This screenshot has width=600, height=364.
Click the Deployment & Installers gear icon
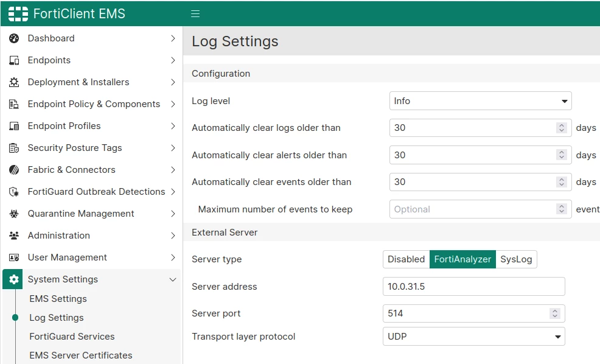[14, 82]
